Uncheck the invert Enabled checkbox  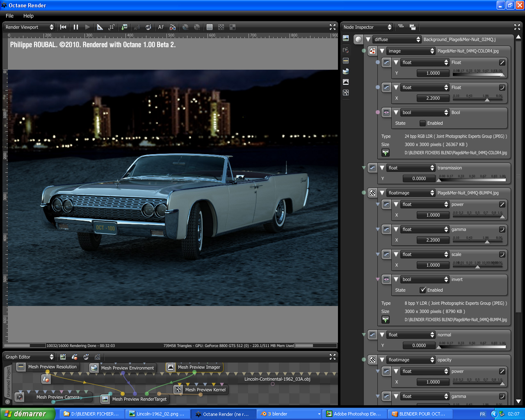423,290
